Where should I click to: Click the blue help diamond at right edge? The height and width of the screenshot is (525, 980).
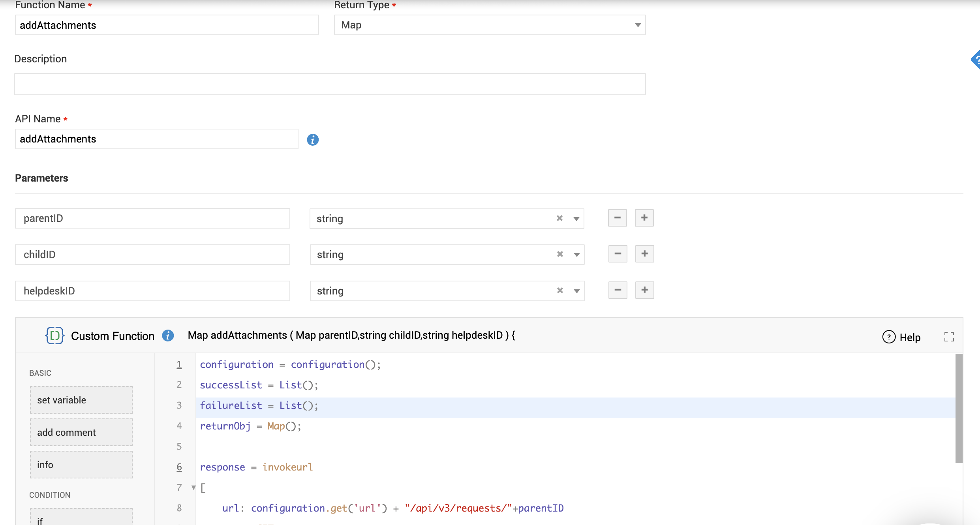click(975, 60)
